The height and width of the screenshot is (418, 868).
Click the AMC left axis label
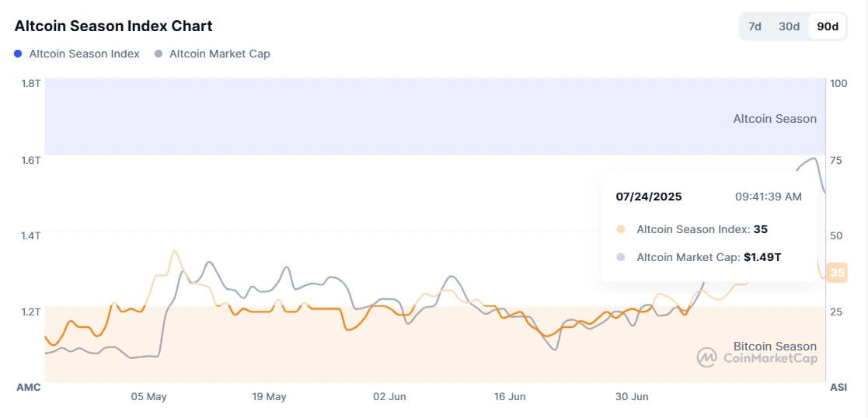[28, 386]
